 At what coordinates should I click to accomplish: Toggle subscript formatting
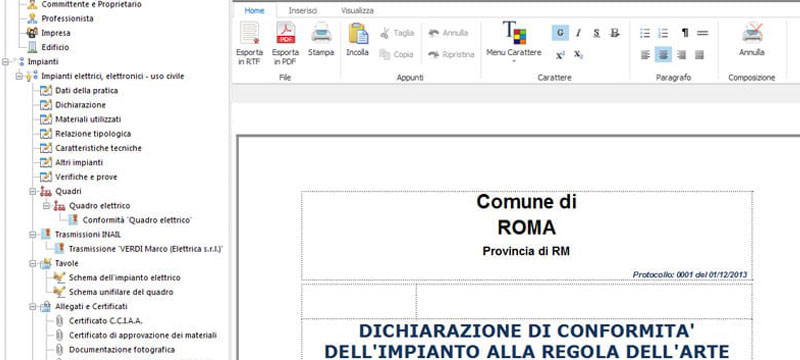(578, 55)
